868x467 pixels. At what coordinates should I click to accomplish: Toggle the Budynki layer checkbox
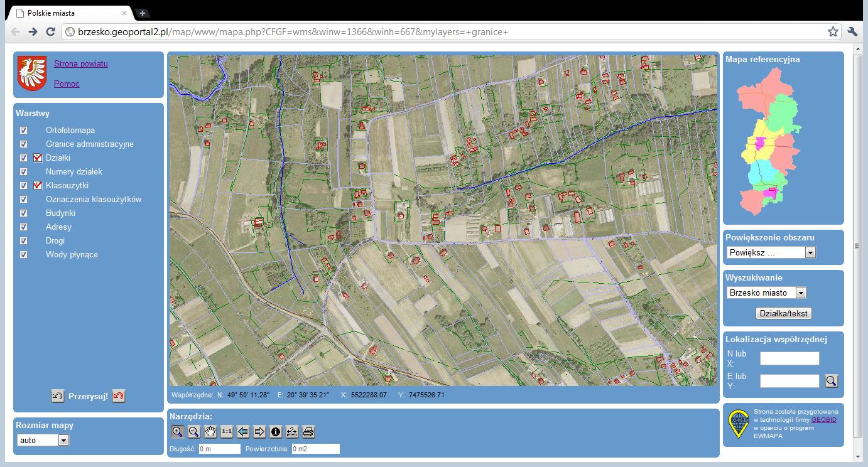(24, 213)
